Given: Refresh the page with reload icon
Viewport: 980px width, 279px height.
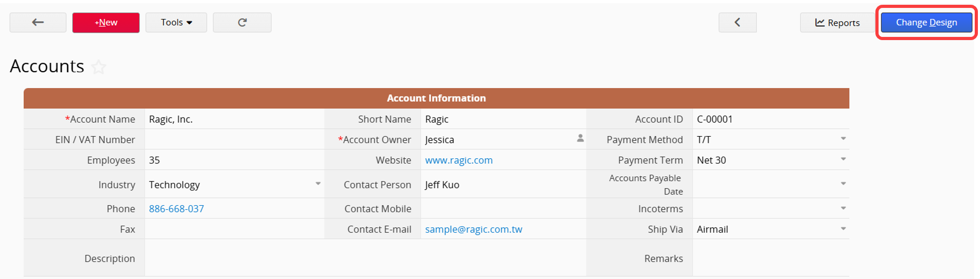Looking at the screenshot, I should tap(242, 23).
